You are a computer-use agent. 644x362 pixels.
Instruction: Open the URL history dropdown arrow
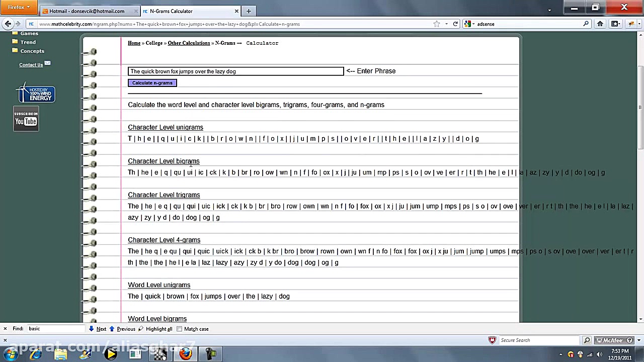(x=446, y=24)
